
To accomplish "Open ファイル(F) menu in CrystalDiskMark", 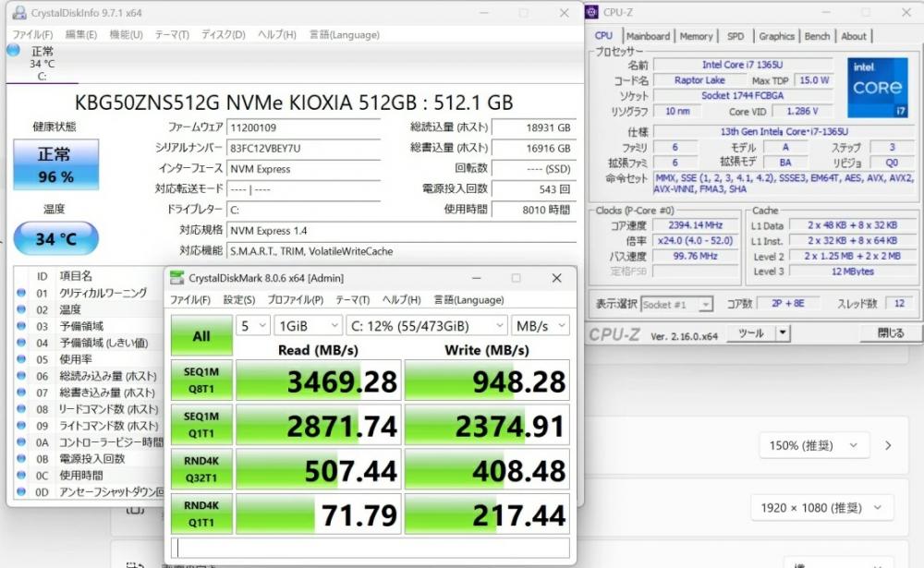I will pyautogui.click(x=189, y=300).
